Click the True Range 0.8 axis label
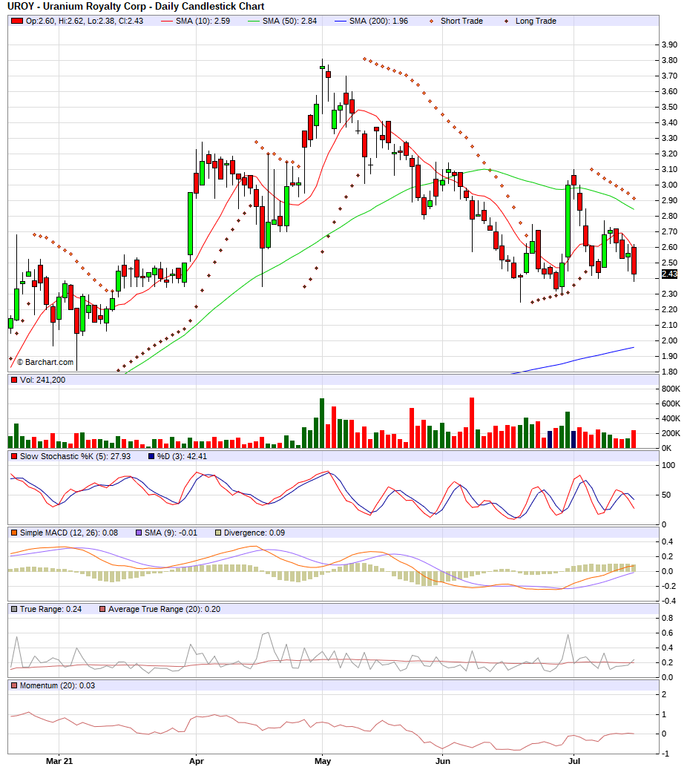Viewport: 690px width, 784px height. [x=668, y=619]
